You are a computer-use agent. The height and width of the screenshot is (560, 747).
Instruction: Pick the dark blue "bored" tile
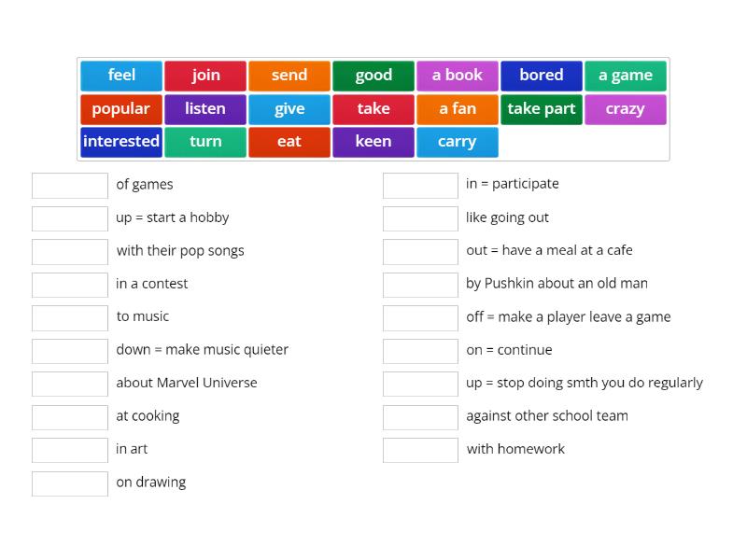tap(542, 76)
